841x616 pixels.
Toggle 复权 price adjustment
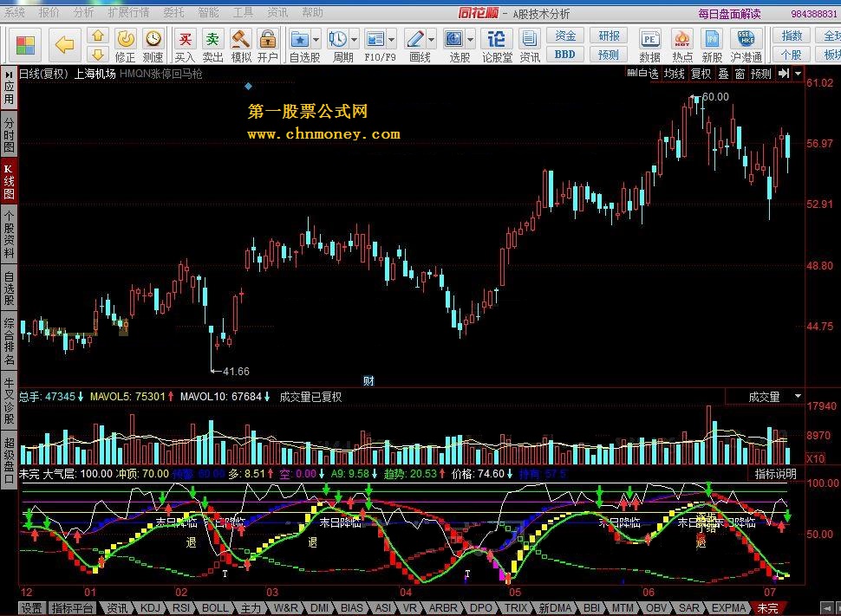701,74
